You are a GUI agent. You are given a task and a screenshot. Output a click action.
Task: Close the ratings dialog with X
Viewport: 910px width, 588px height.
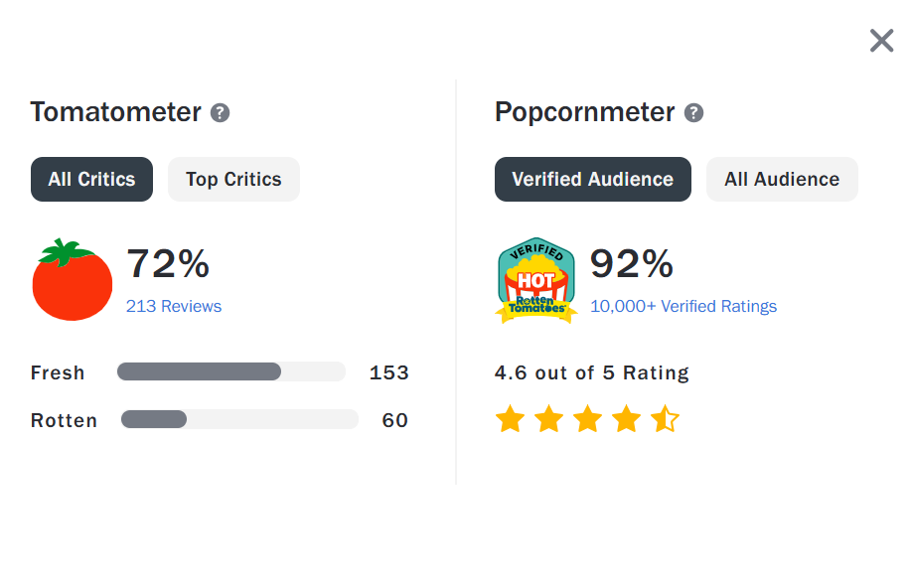click(x=881, y=41)
